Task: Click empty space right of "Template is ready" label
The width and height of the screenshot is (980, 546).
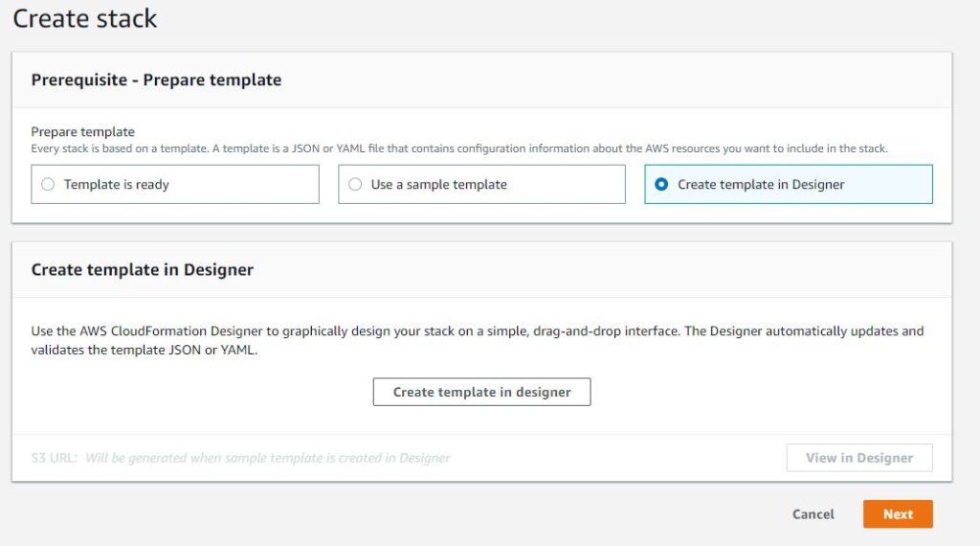Action: (249, 184)
